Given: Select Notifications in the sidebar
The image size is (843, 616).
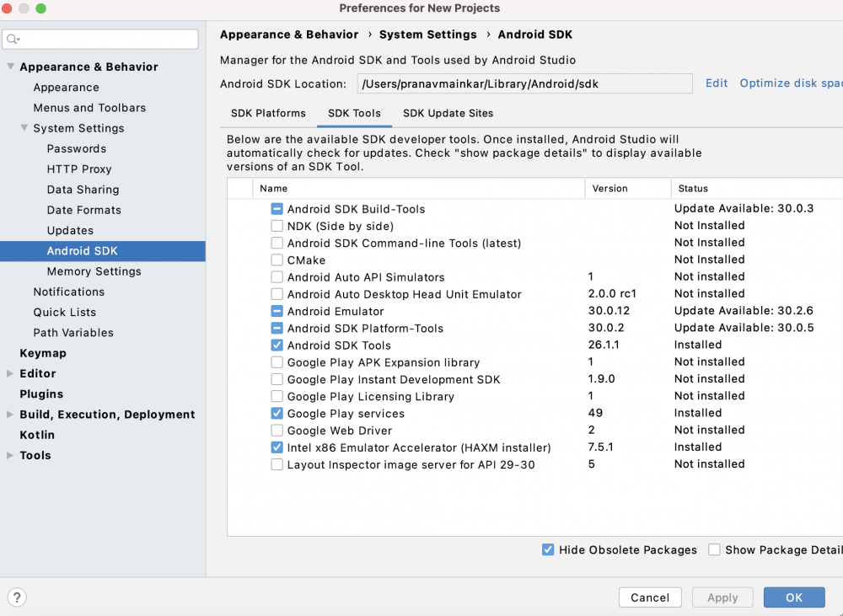Looking at the screenshot, I should [69, 292].
